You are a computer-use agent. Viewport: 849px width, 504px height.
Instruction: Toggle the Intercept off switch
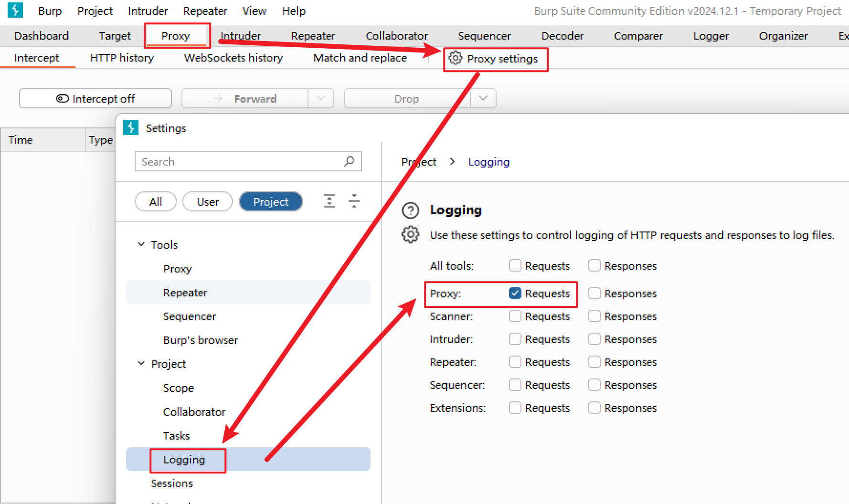[96, 98]
